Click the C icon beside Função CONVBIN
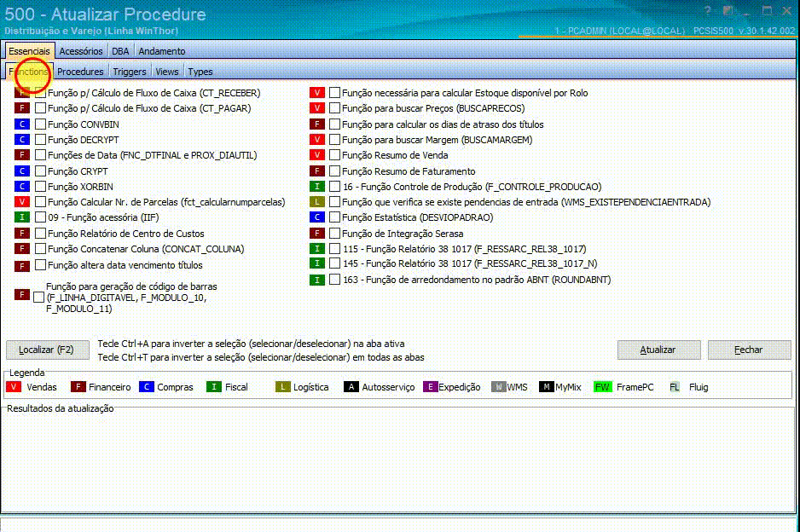800x532 pixels. 22,124
